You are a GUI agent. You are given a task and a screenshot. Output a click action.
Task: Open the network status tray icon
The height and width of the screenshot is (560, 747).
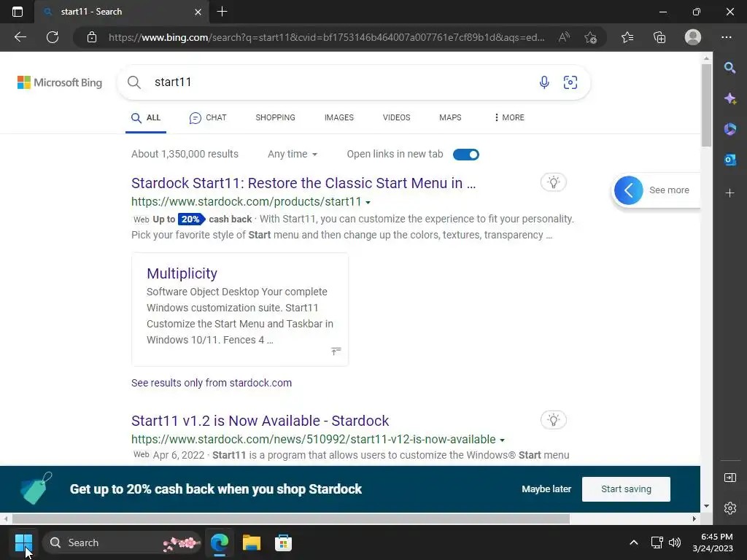click(x=657, y=542)
